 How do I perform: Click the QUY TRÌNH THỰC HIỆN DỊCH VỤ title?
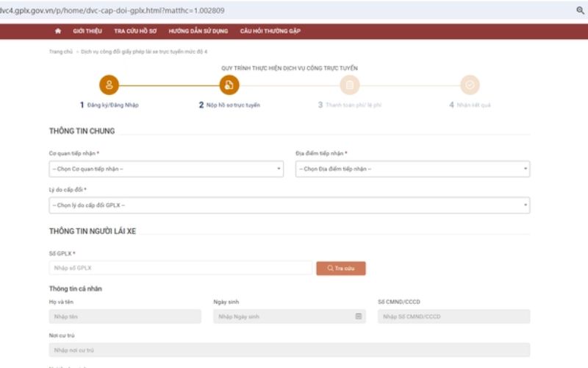point(290,68)
